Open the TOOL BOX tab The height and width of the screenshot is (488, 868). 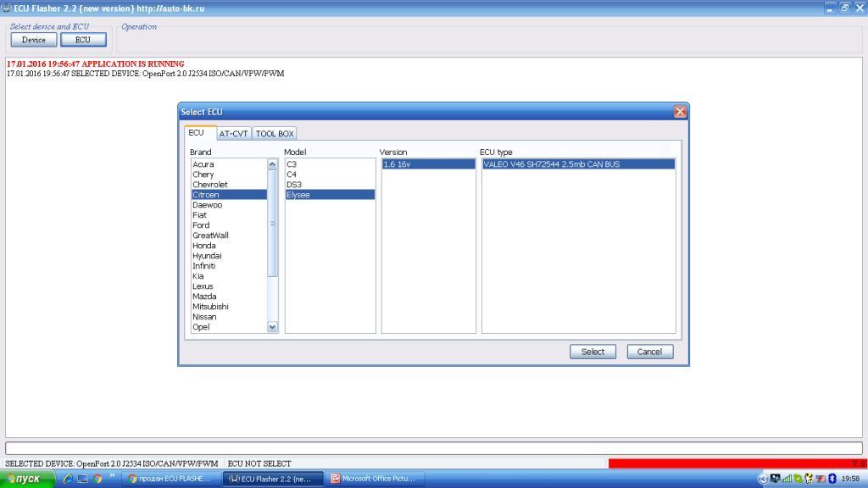pyautogui.click(x=275, y=134)
